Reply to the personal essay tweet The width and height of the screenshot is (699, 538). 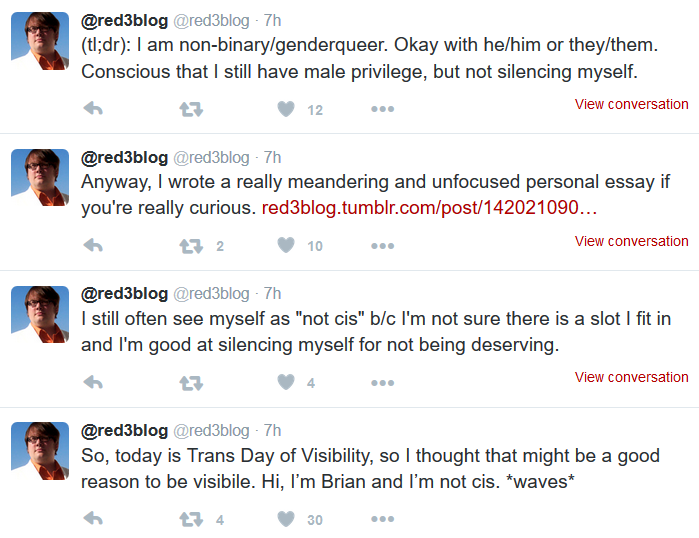click(x=93, y=246)
